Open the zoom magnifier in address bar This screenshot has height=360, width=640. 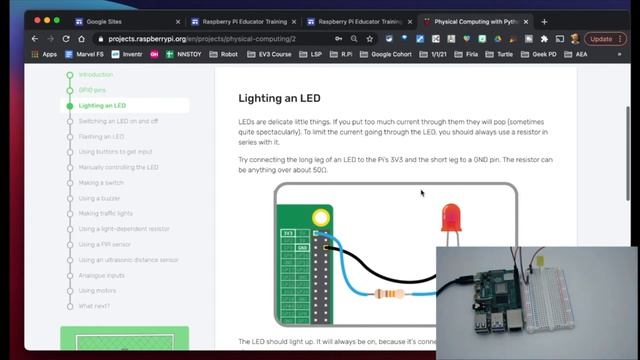click(x=354, y=39)
